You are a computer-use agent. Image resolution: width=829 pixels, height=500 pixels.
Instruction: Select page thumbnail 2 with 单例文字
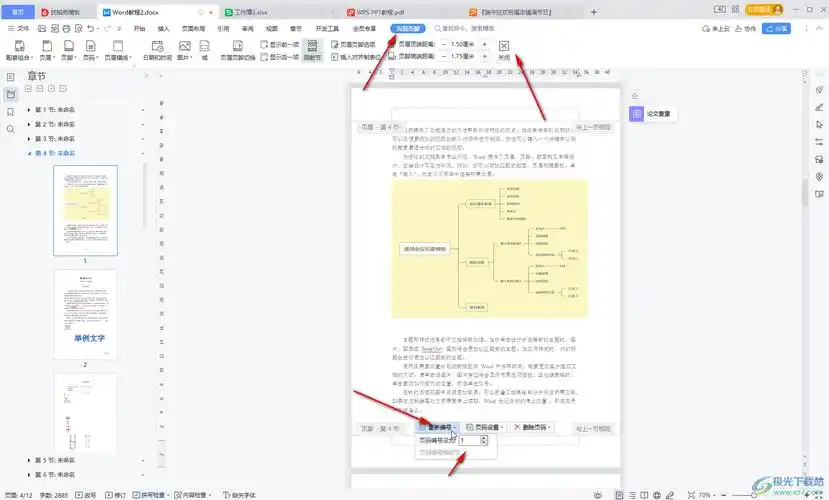coord(85,314)
